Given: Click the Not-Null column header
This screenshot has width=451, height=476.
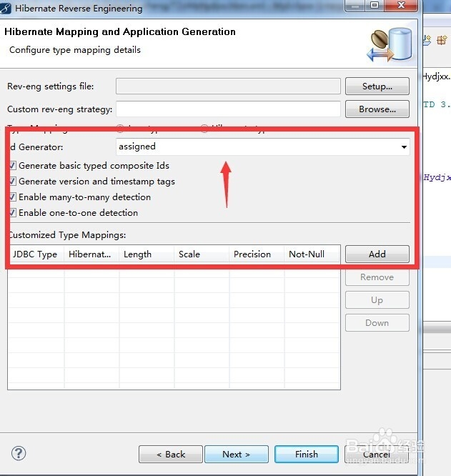Looking at the screenshot, I should click(312, 254).
